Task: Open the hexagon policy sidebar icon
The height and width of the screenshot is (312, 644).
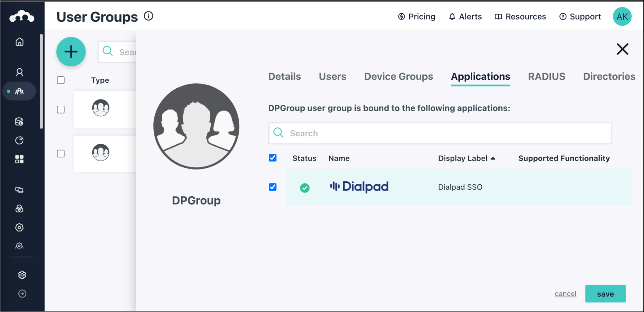Action: pos(19,228)
